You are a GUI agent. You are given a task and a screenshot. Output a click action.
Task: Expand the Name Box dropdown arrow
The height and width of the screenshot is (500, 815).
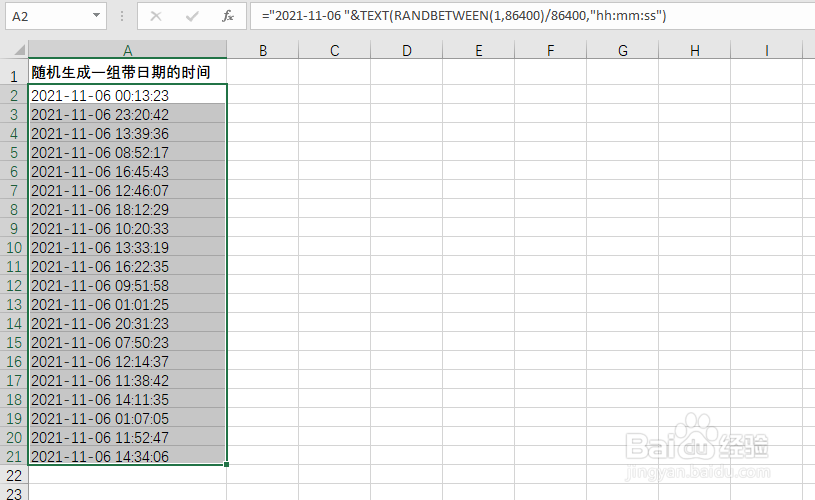click(x=96, y=16)
